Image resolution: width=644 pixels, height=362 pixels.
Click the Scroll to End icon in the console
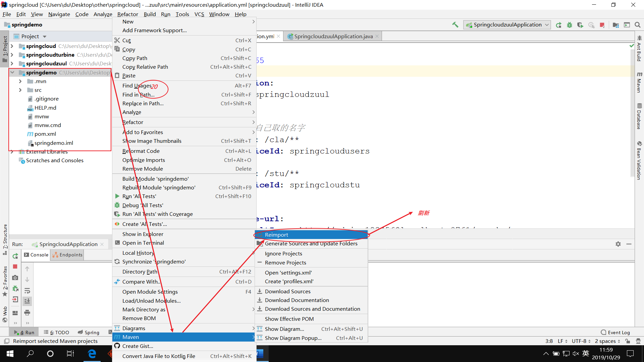click(27, 301)
